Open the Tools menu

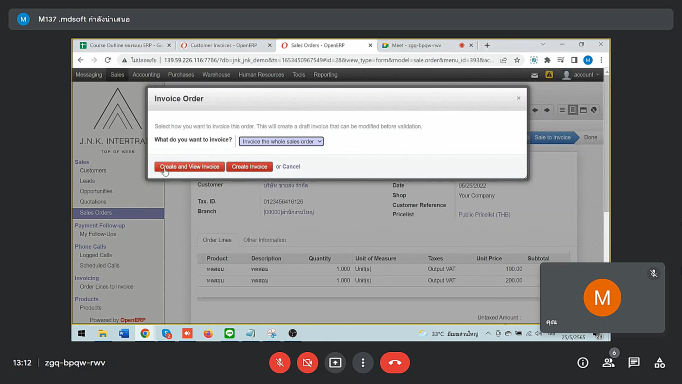pyautogui.click(x=299, y=75)
